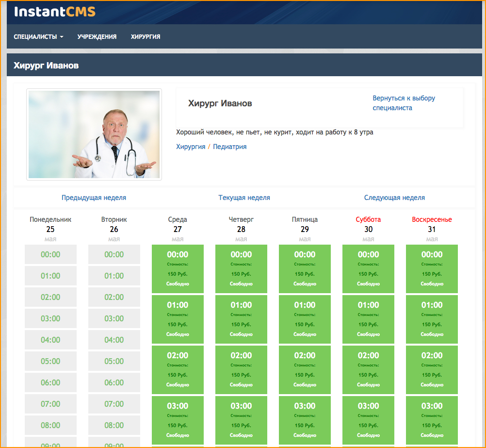Go to Следующая неделя

click(x=394, y=198)
